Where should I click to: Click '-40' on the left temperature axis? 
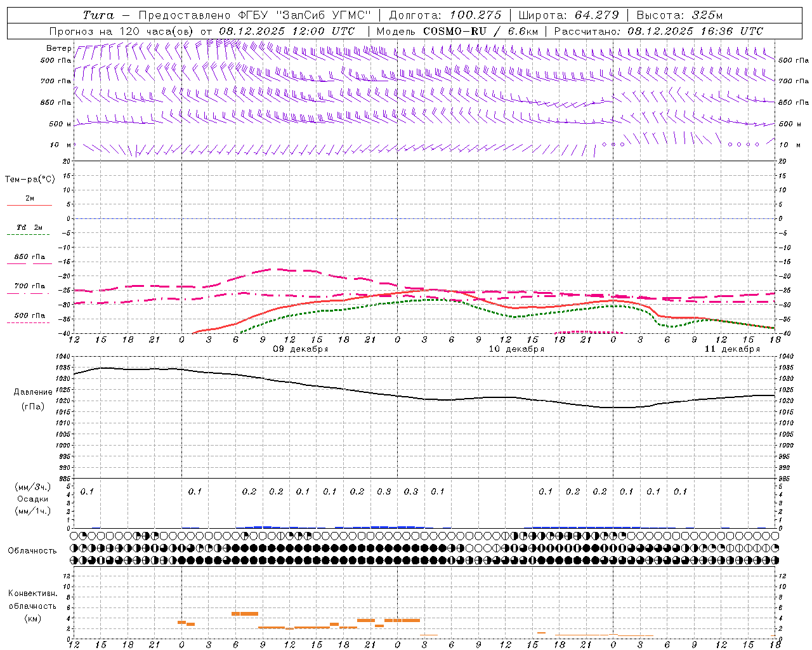click(65, 334)
